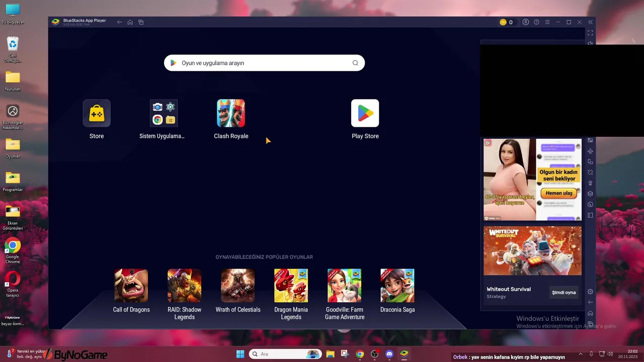This screenshot has width=644, height=362.
Task: Select the 'Ekran Görüntüleri' desktop folder
Action: point(13,218)
